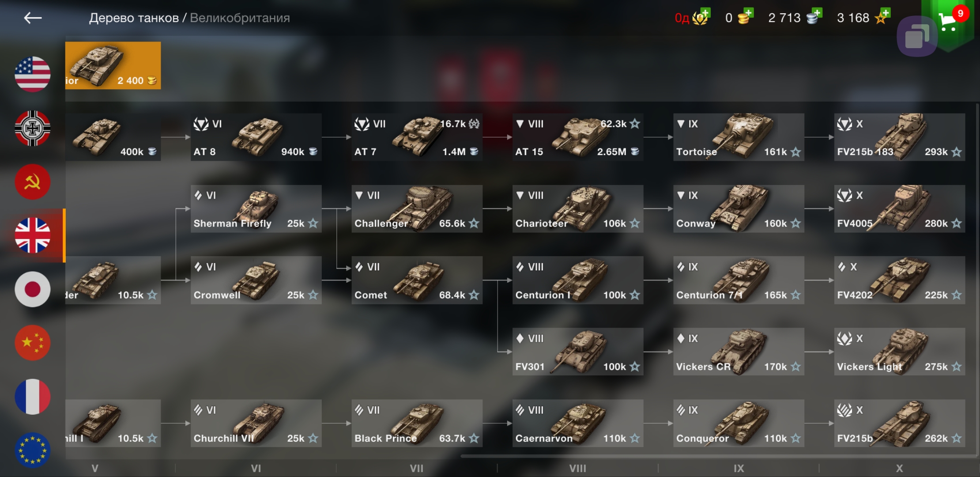Click Великобритания in the breadcrumb title
Screen dimensions: 980x477
pos(240,18)
